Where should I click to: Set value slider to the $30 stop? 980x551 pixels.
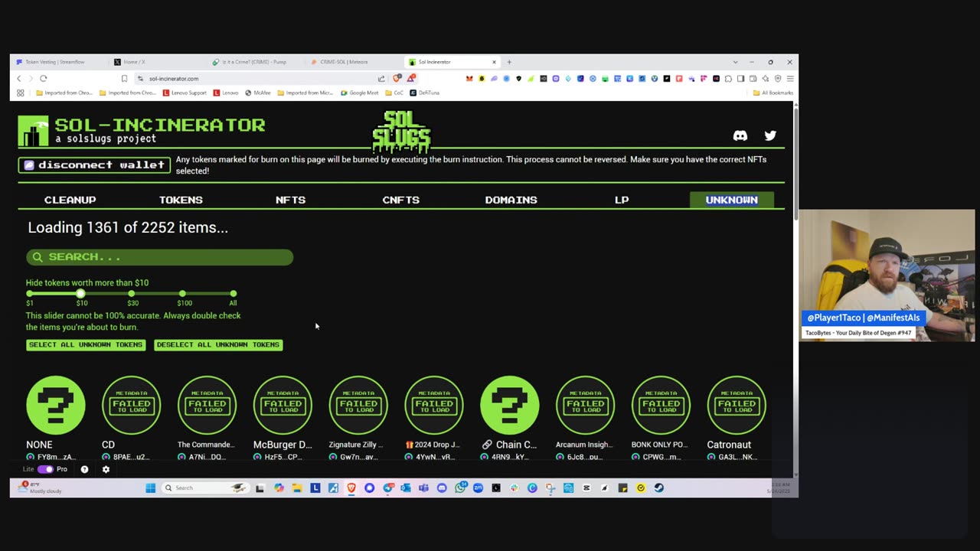(x=132, y=294)
